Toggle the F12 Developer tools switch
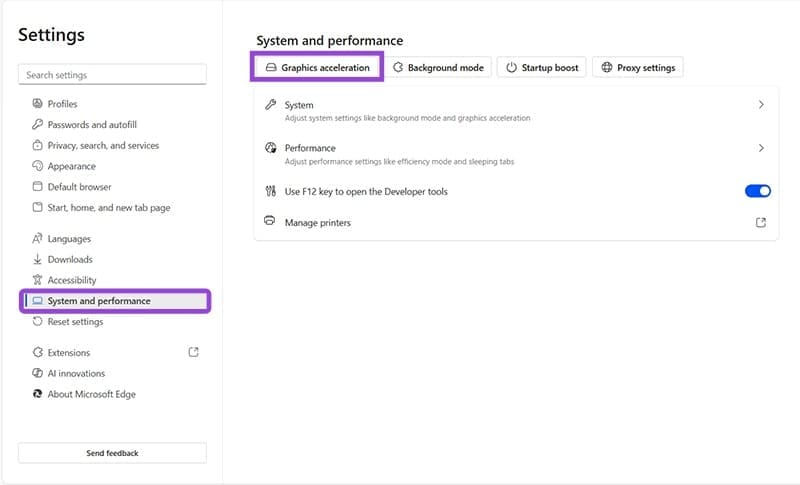 tap(758, 191)
